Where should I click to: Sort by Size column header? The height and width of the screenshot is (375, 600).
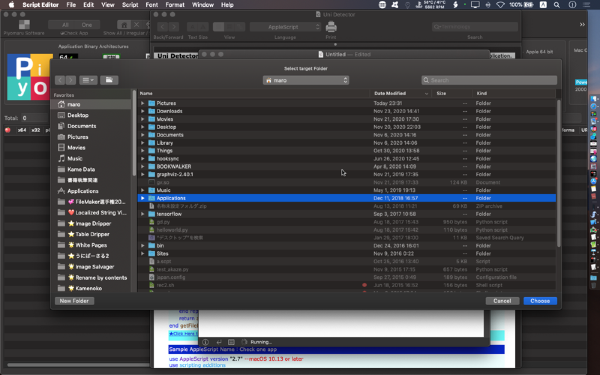pos(452,93)
